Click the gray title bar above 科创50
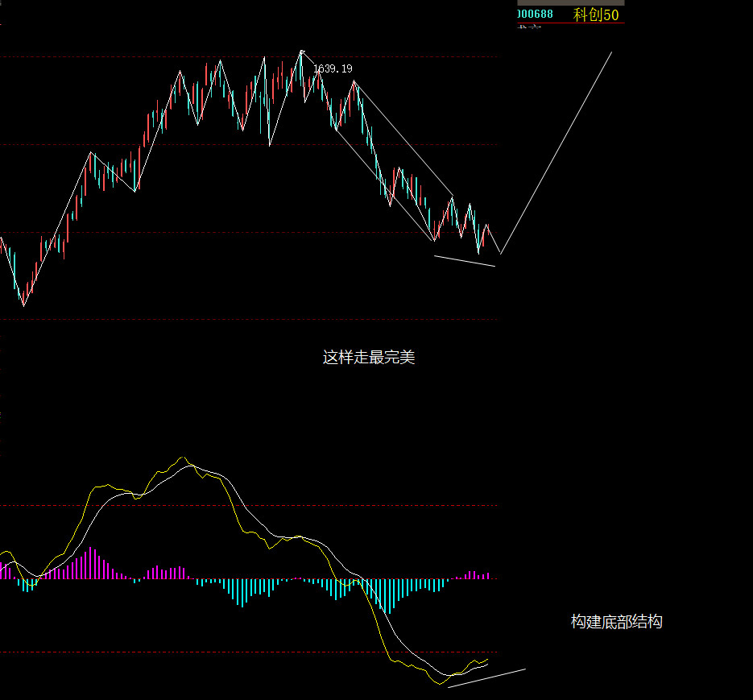 tap(570, 2)
